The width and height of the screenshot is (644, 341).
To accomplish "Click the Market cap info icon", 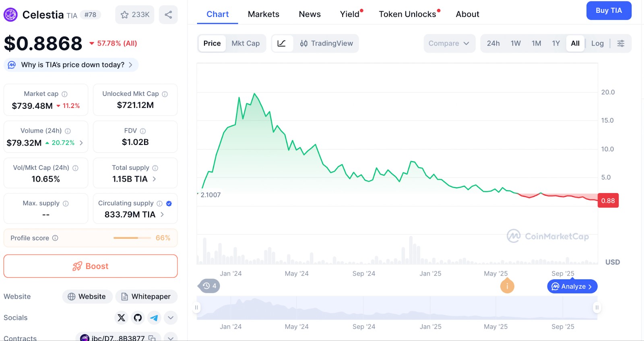I will (64, 94).
